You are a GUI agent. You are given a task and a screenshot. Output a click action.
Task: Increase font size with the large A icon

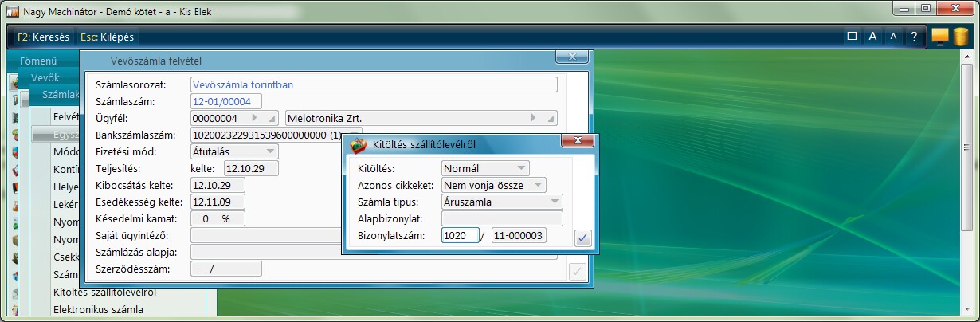872,37
